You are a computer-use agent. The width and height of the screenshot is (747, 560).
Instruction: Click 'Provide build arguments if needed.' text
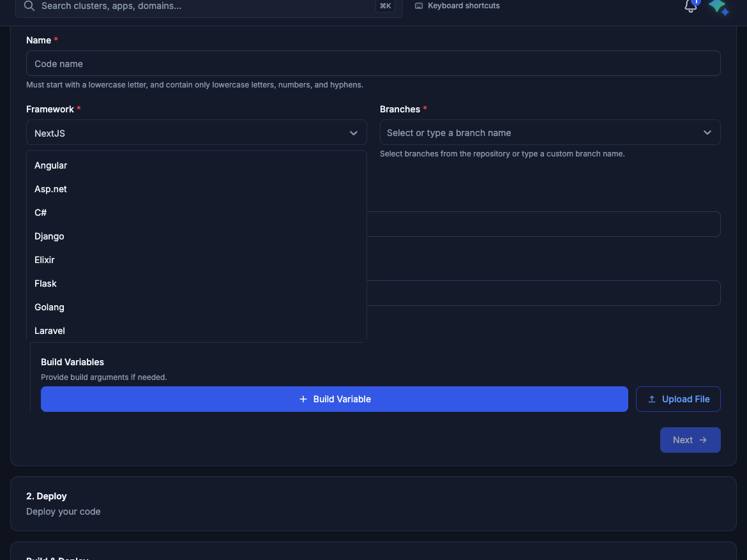[104, 377]
